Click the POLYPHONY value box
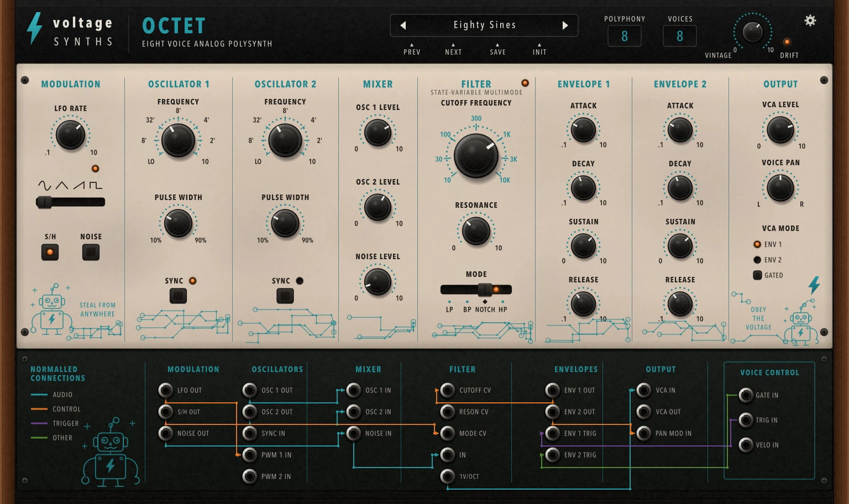Screen dimensions: 849x504 [625, 36]
